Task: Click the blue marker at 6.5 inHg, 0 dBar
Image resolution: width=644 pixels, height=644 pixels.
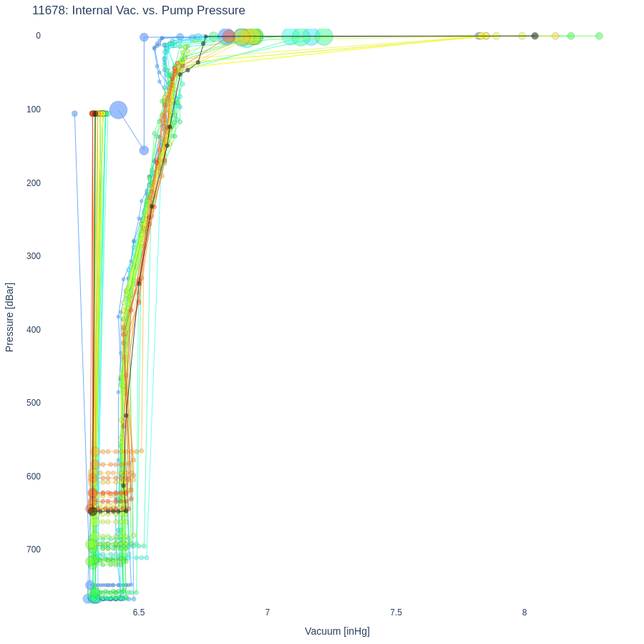Action: (144, 37)
